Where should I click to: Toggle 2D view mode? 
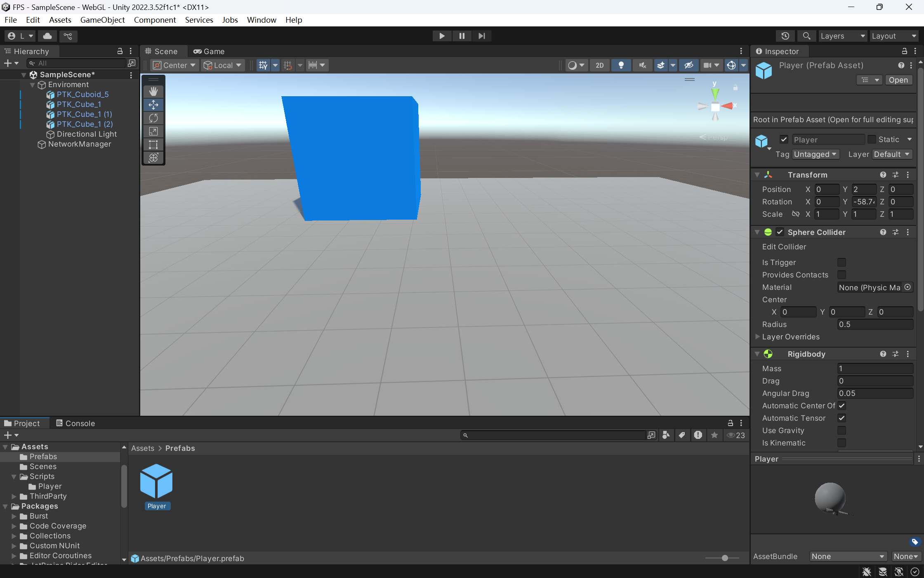click(x=599, y=65)
